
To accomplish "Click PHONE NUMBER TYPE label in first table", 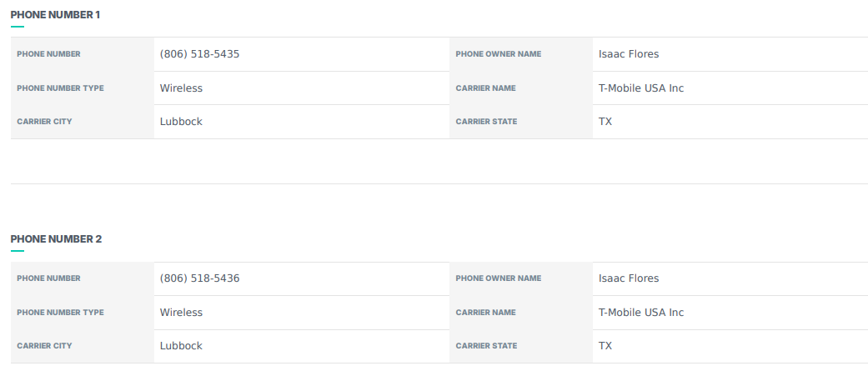I will click(x=60, y=88).
